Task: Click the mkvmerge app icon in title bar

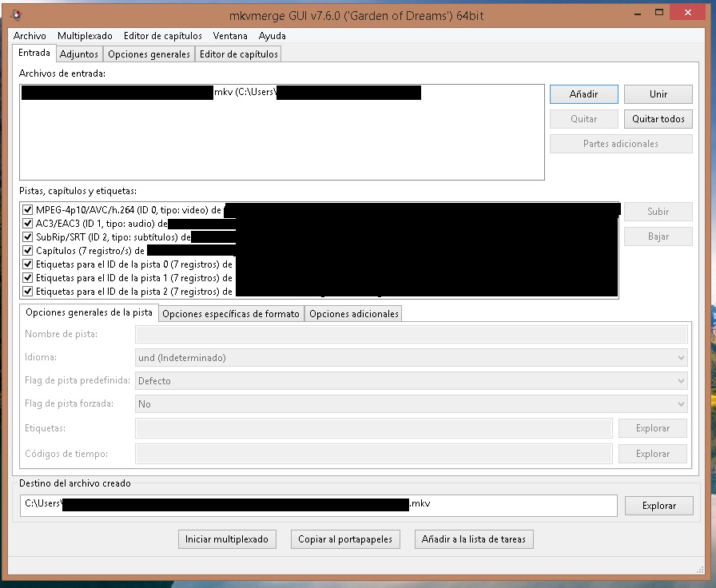Action: (x=16, y=15)
